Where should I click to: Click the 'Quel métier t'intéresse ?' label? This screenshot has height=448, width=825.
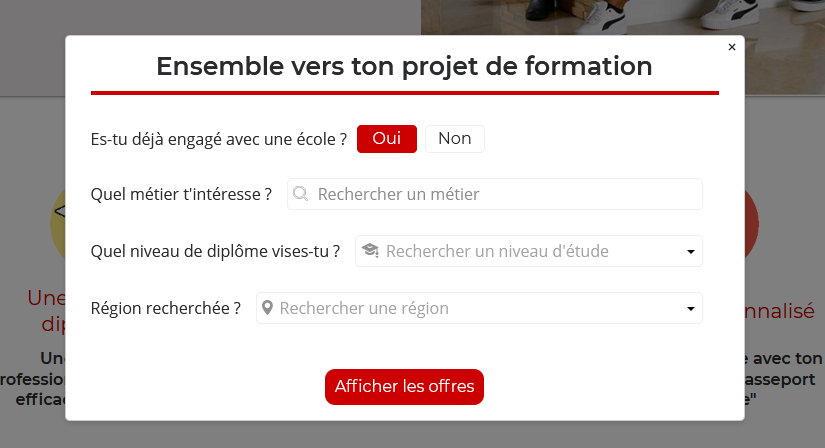point(181,194)
